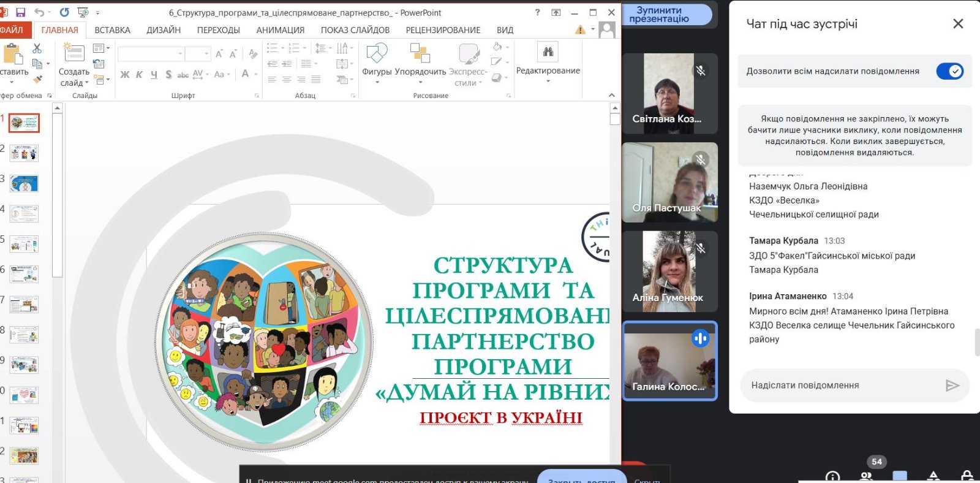980x483 pixels.
Task: Expand the numbering list dropdown arrow
Action: point(304,48)
